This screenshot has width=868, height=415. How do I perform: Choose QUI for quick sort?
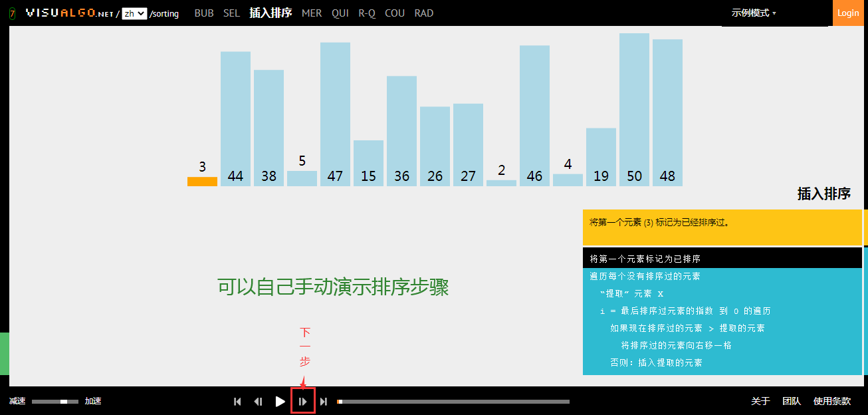pyautogui.click(x=340, y=13)
